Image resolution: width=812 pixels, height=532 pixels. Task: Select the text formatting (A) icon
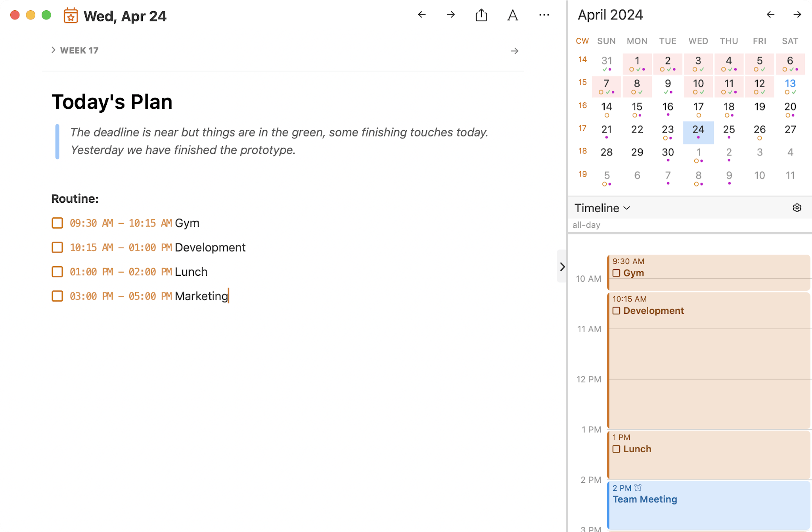point(512,15)
